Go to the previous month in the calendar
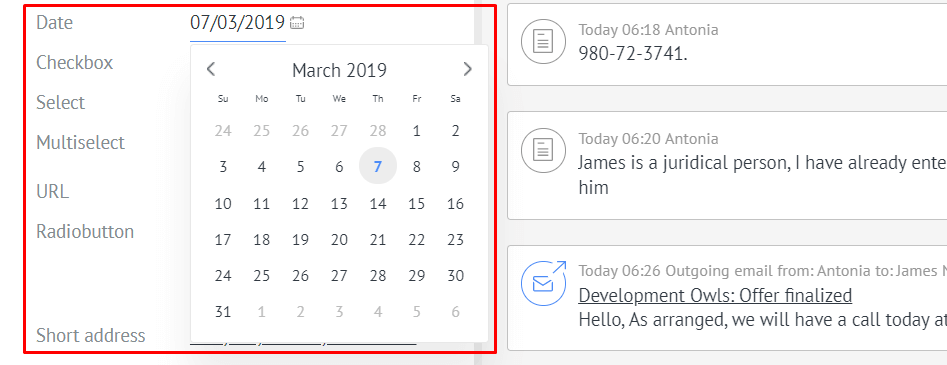 [211, 69]
